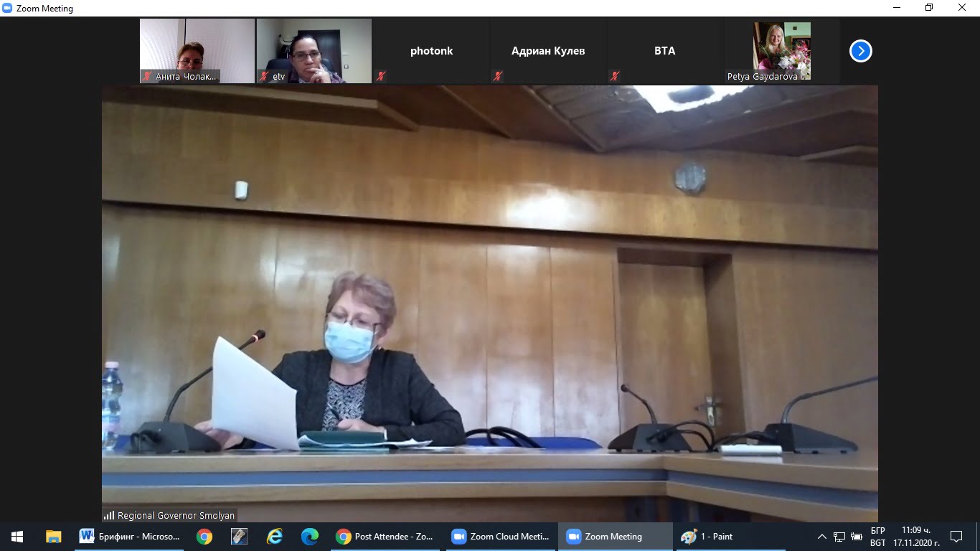Click muted mic icon on etv tile
Screen dimensions: 980x551
(264, 76)
